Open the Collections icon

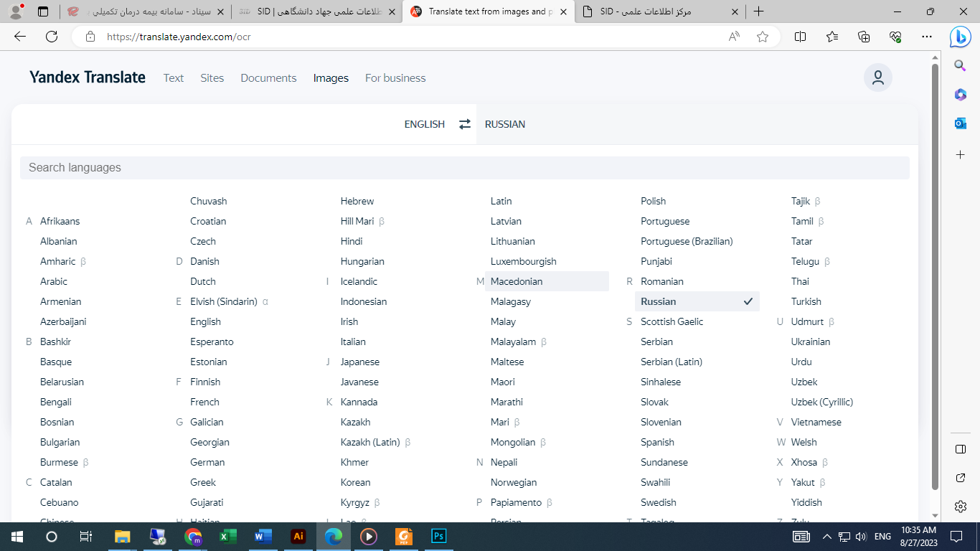pyautogui.click(x=864, y=37)
